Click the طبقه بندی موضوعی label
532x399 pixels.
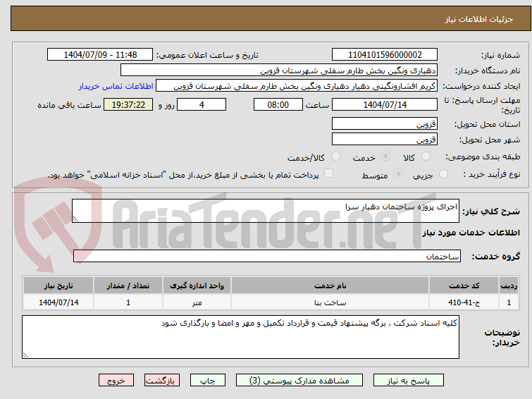(x=483, y=156)
